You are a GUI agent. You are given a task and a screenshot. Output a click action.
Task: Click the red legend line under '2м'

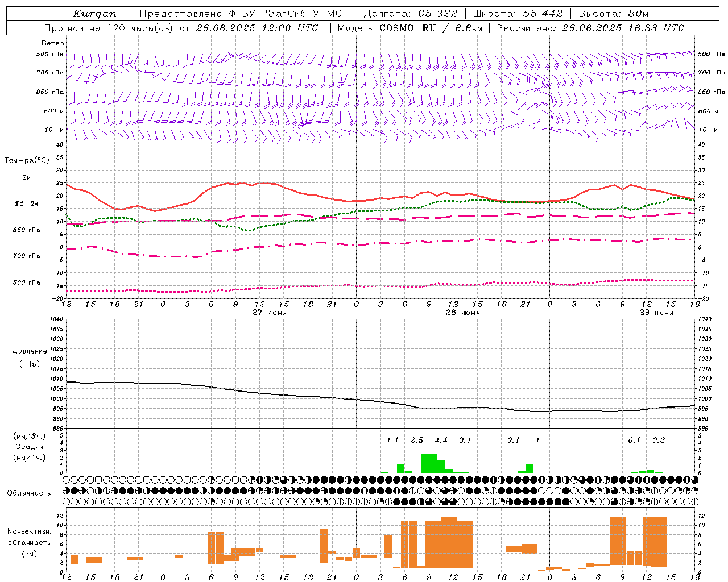(26, 184)
